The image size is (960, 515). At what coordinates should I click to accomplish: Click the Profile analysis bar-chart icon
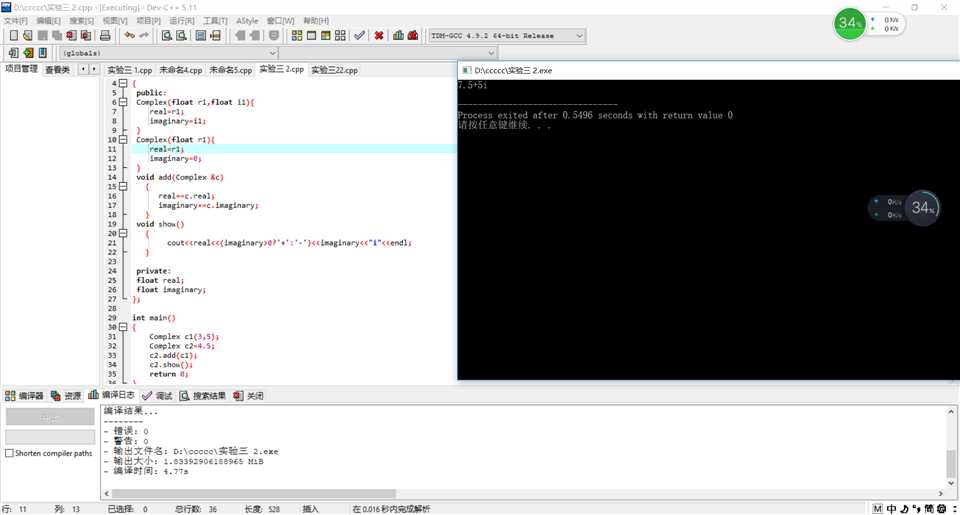pos(399,36)
